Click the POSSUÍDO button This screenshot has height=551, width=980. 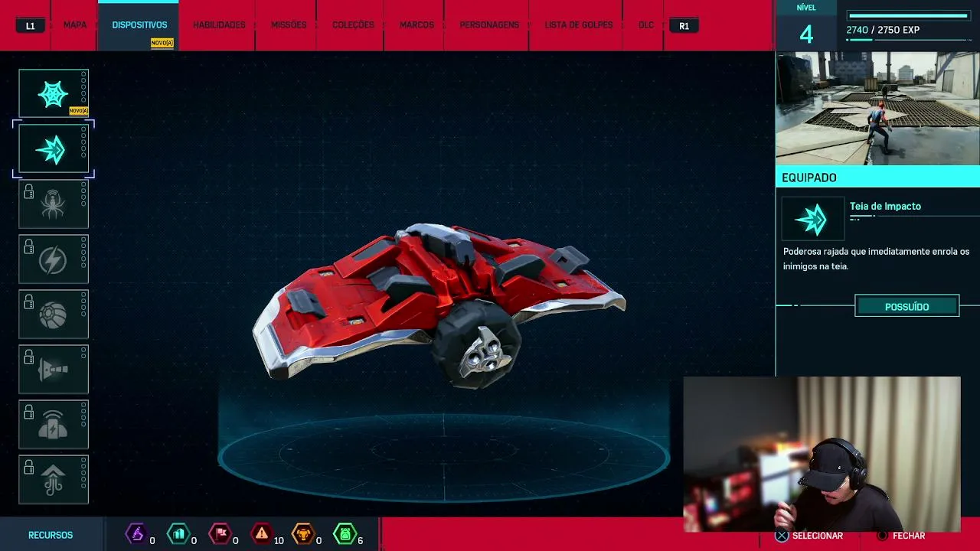906,306
